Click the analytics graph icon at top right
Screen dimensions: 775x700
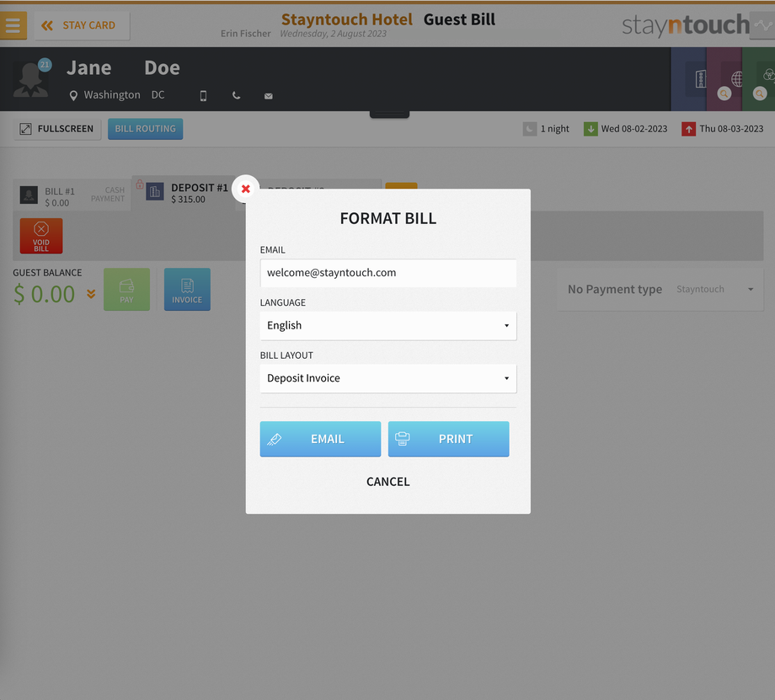tap(762, 26)
